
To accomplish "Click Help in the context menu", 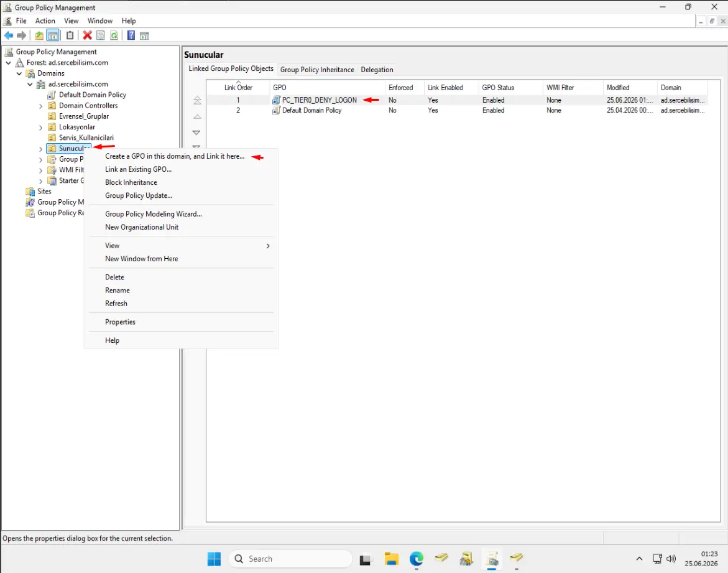I will click(x=113, y=340).
